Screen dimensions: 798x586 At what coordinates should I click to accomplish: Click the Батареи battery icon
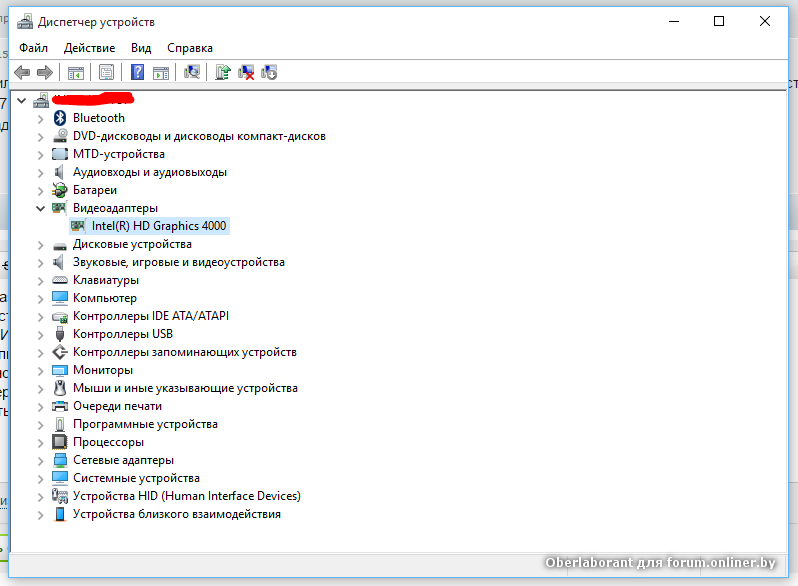60,190
